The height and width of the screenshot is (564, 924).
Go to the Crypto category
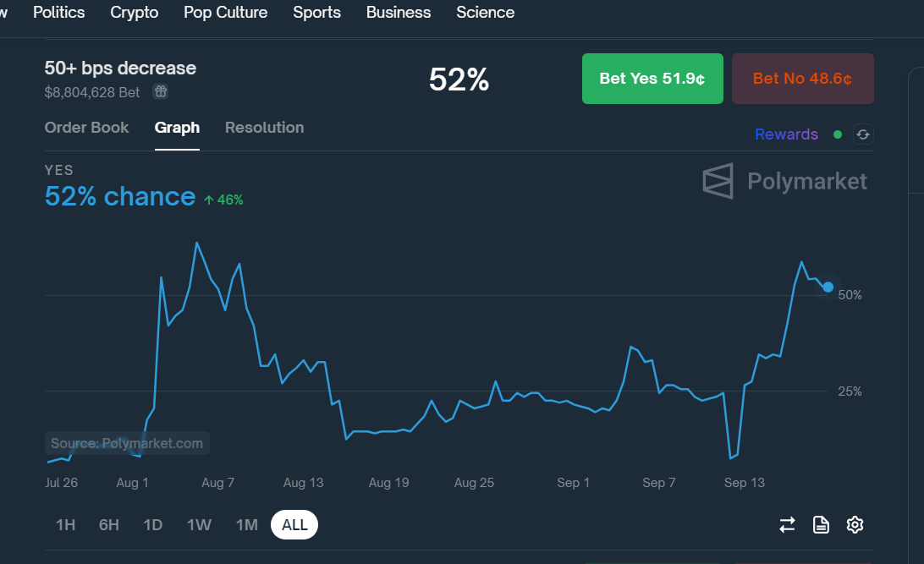click(134, 13)
